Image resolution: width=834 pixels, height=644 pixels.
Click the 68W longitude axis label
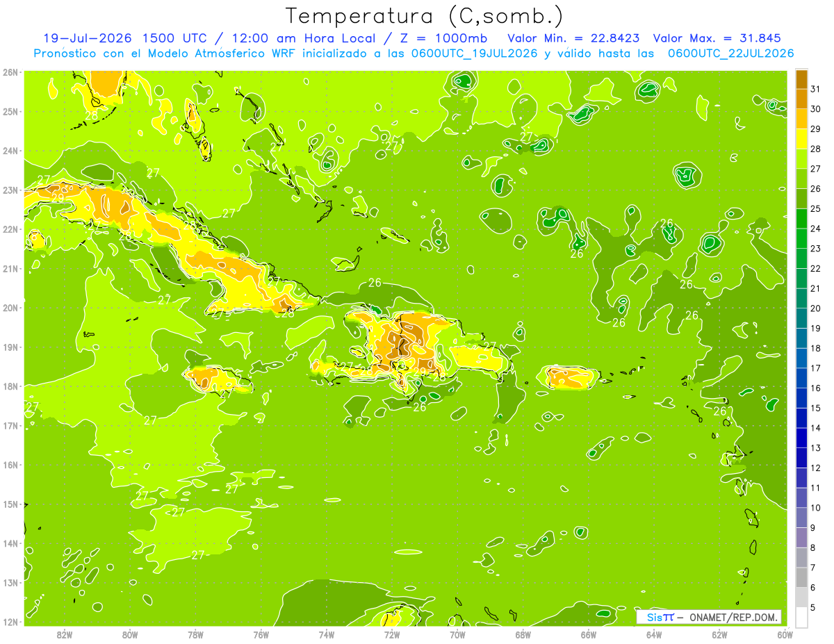point(523,634)
